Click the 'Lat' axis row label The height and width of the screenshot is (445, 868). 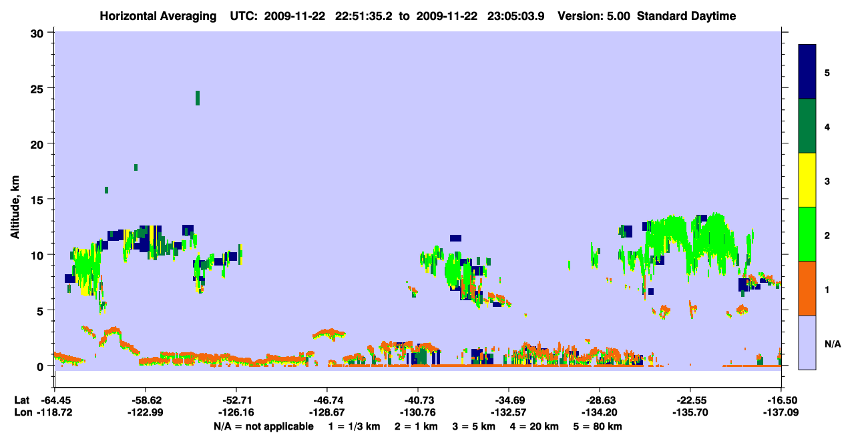pos(21,400)
